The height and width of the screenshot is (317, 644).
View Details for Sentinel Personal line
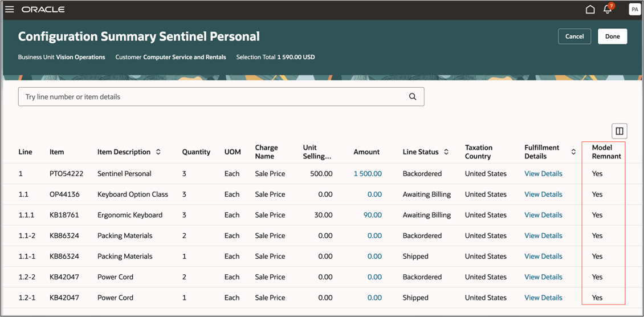point(543,174)
